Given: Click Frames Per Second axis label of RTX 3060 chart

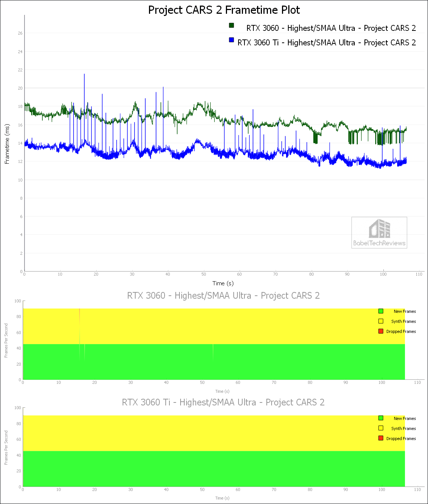Looking at the screenshot, I should (x=6, y=340).
